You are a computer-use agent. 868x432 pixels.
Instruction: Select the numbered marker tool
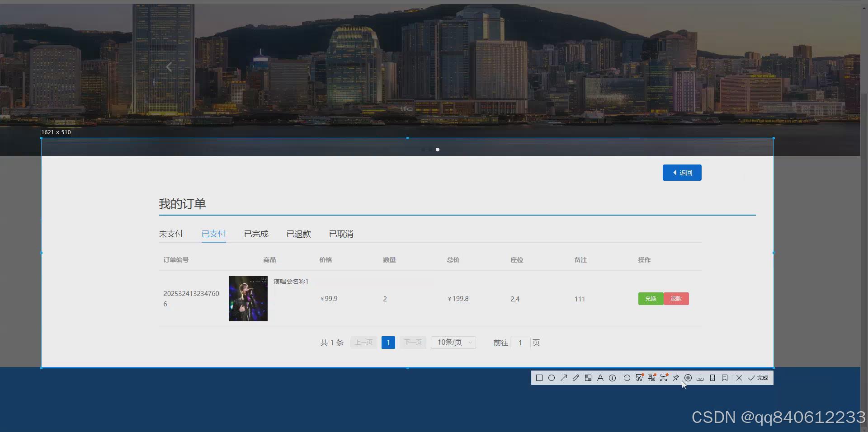[x=613, y=378]
